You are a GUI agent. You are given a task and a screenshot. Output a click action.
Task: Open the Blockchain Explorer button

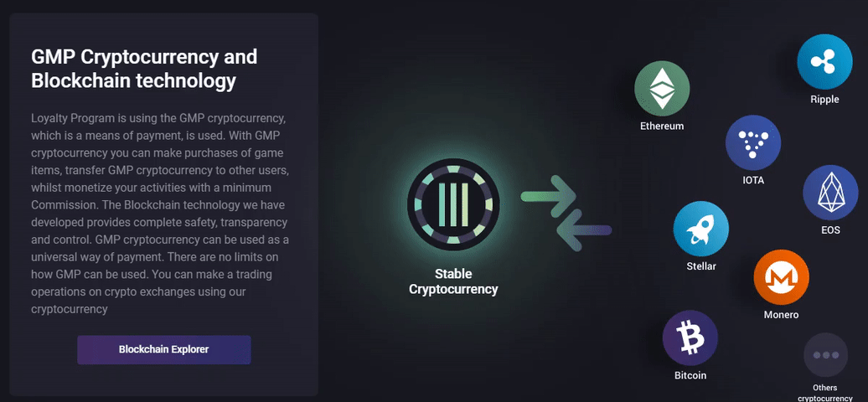click(164, 349)
